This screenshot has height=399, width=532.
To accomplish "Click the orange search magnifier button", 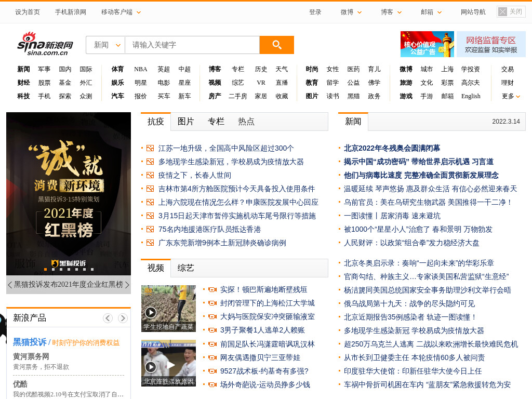I will (276, 45).
